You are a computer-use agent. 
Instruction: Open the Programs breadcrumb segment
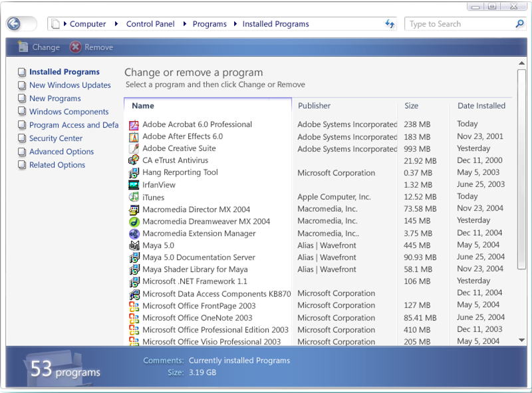pos(209,24)
